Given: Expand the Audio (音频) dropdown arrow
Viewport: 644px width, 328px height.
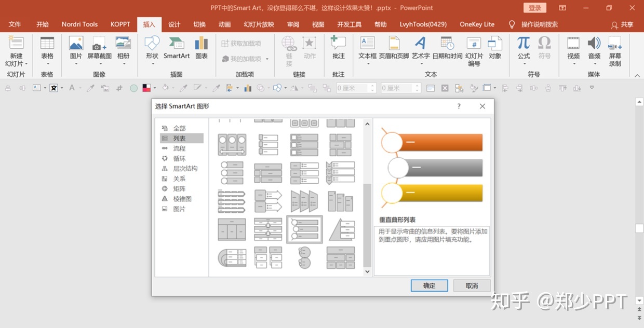Looking at the screenshot, I should coord(594,64).
